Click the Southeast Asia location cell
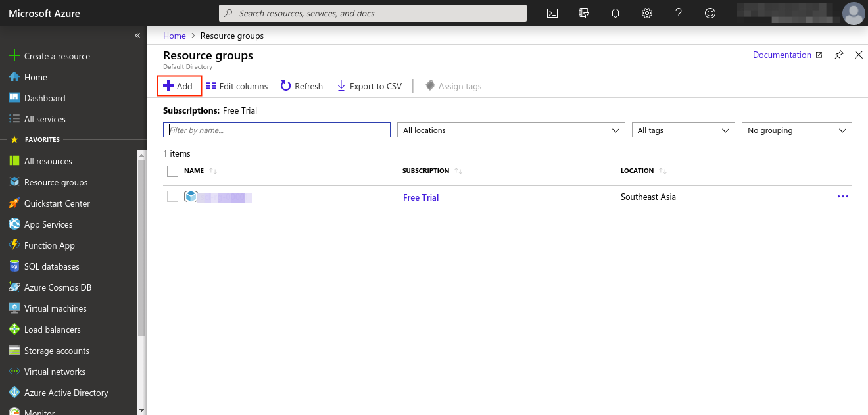The height and width of the screenshot is (415, 868). (648, 197)
